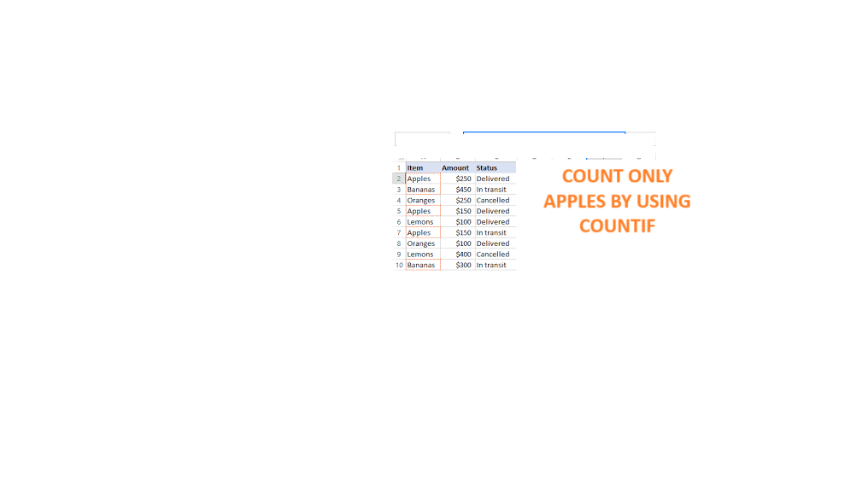868x486 pixels.
Task: Select the In transit status in row 3
Action: point(491,190)
